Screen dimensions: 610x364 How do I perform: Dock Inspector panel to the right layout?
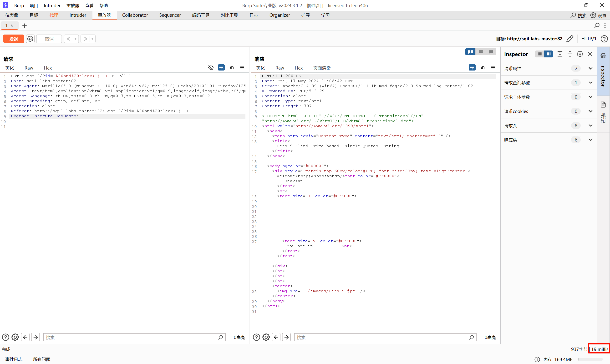(x=549, y=54)
